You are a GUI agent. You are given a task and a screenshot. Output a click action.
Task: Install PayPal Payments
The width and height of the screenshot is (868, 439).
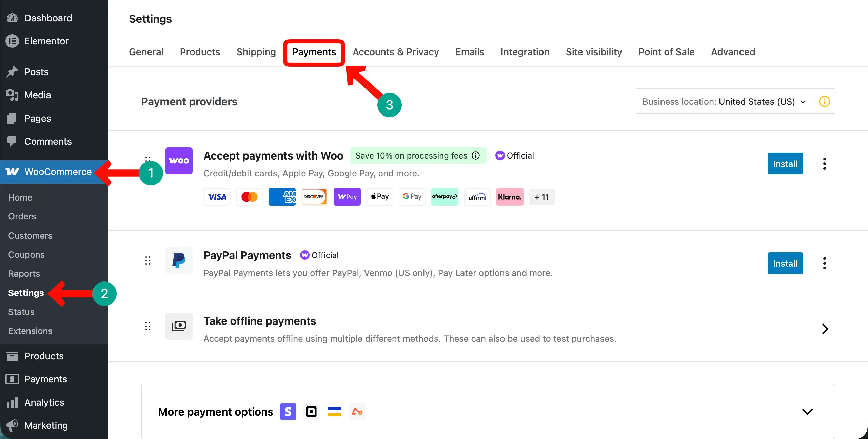point(785,263)
